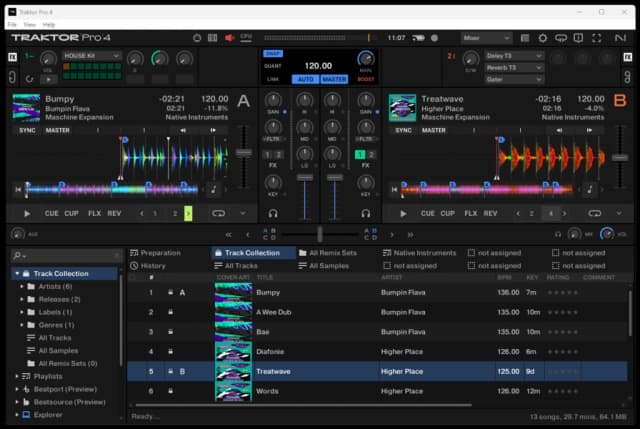Toggle SNAP in master clock panel
Image resolution: width=640 pixels, height=429 pixels.
click(x=273, y=53)
